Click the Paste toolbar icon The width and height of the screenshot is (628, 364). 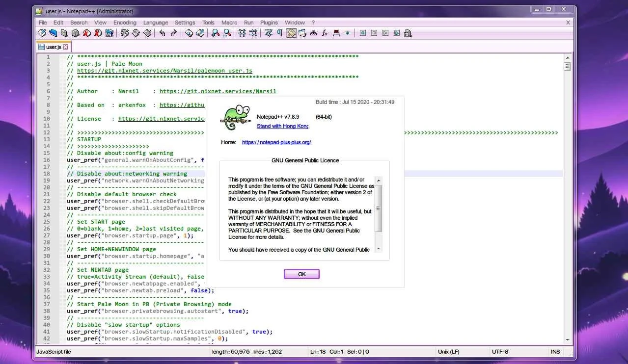pos(147,33)
